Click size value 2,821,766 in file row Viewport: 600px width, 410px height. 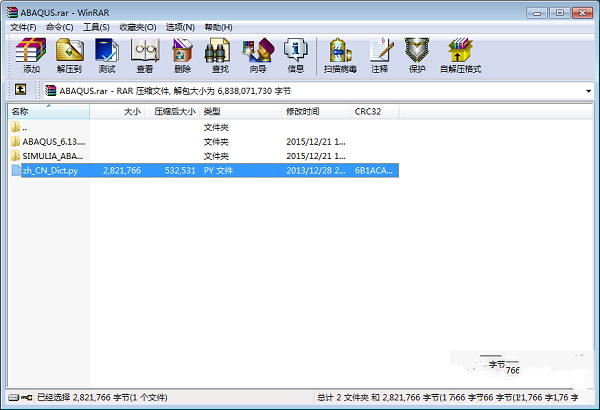122,171
